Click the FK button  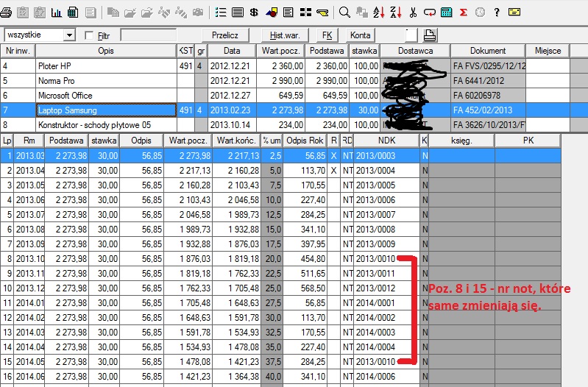click(x=328, y=35)
